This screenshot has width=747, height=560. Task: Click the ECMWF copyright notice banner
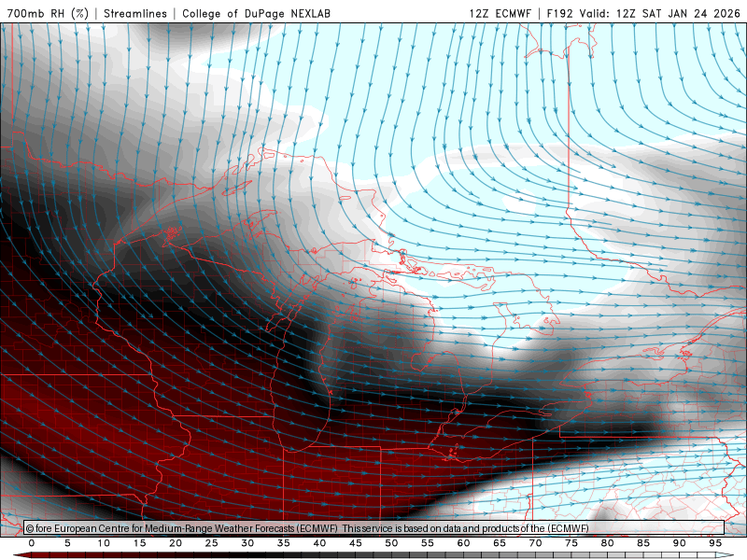[x=373, y=528]
